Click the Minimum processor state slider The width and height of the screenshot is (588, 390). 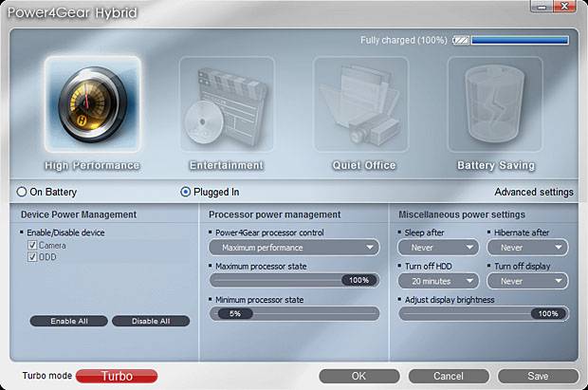click(294, 313)
